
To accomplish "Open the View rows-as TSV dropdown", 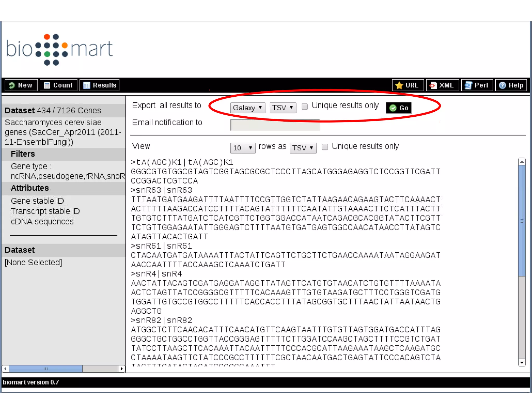I will tap(303, 148).
